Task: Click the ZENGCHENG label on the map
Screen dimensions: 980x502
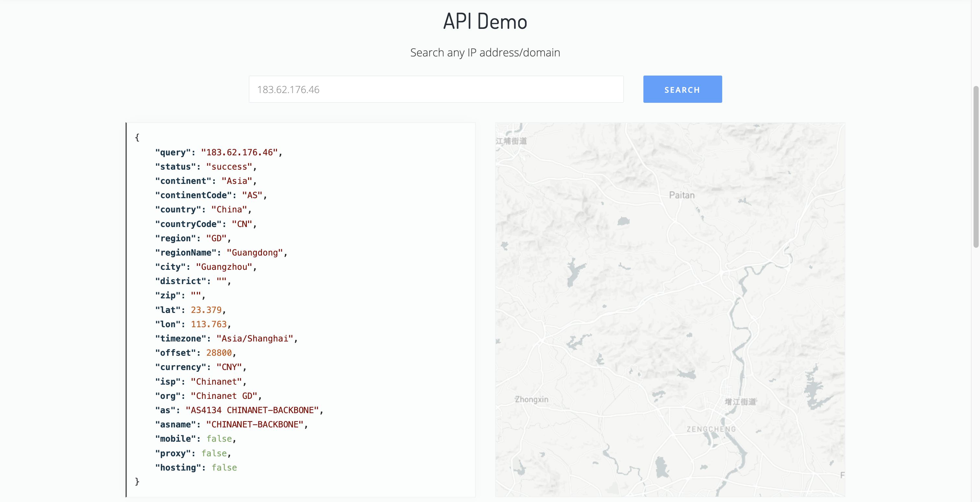Action: (711, 429)
